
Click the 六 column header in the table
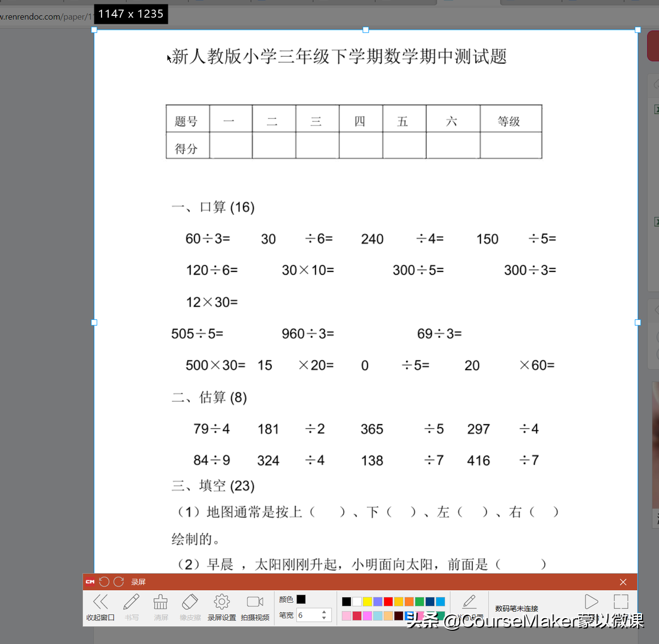pyautogui.click(x=453, y=119)
